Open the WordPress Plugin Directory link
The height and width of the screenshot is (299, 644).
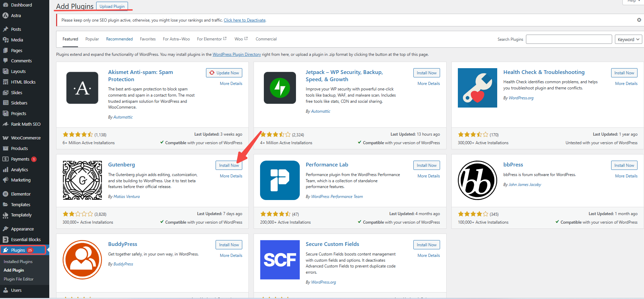point(236,54)
